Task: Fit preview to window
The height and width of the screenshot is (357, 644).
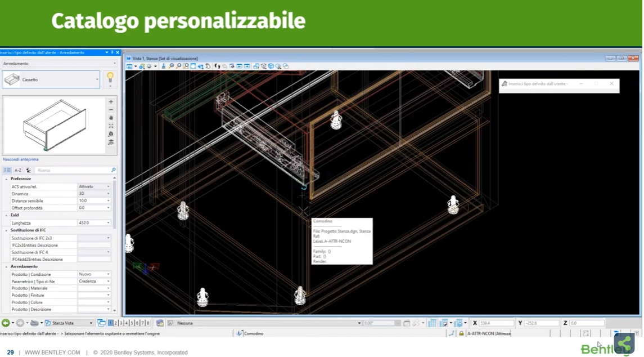Action: (111, 126)
